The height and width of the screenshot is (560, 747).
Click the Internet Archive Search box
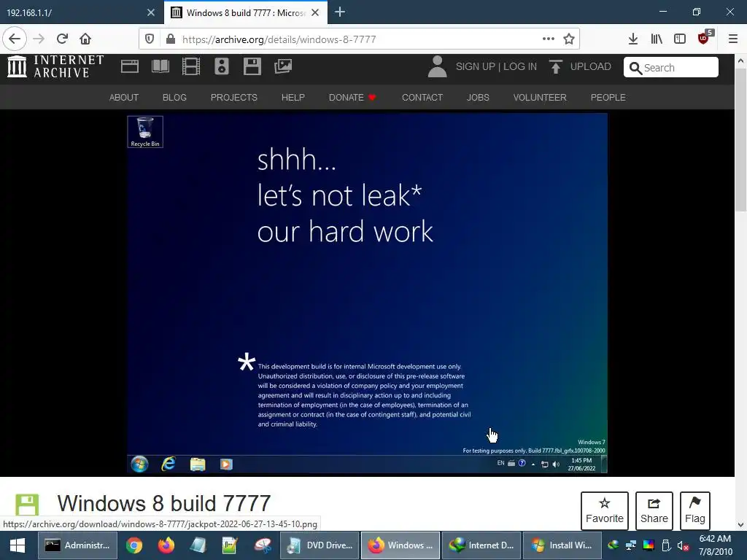click(671, 67)
